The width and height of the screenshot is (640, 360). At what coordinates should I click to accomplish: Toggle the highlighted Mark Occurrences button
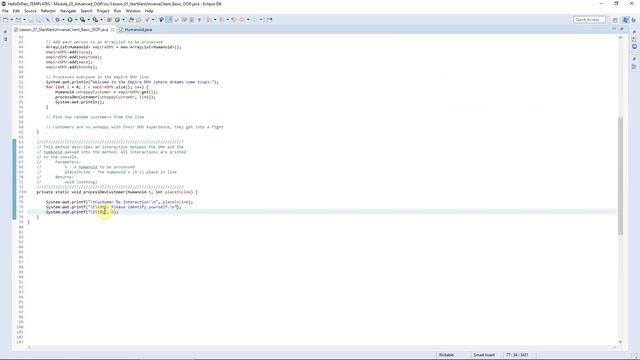168,20
